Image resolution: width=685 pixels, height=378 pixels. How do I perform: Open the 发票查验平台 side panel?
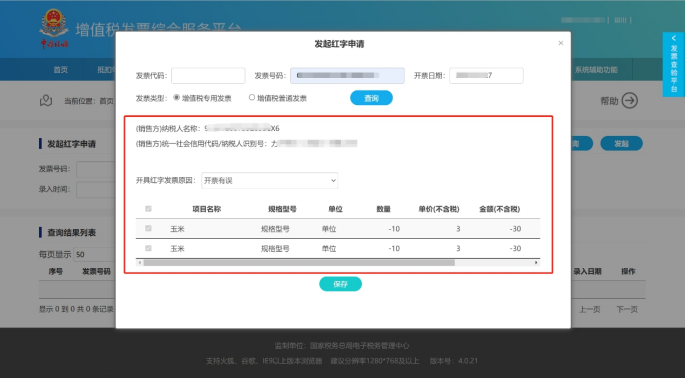click(x=674, y=64)
